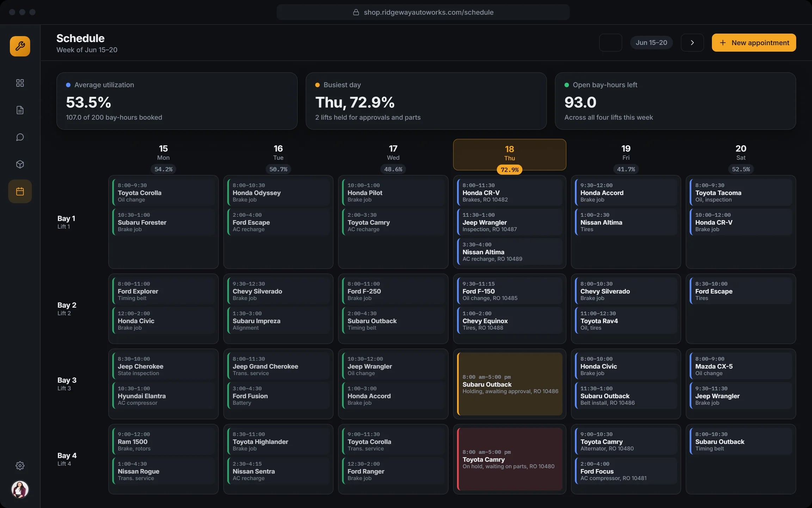Open the box inventory icon in sidebar
Screen dimensions: 812x508
(20, 164)
